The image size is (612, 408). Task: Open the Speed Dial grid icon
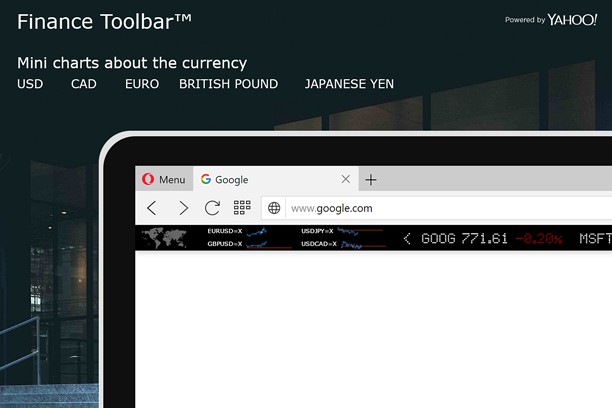pyautogui.click(x=242, y=208)
